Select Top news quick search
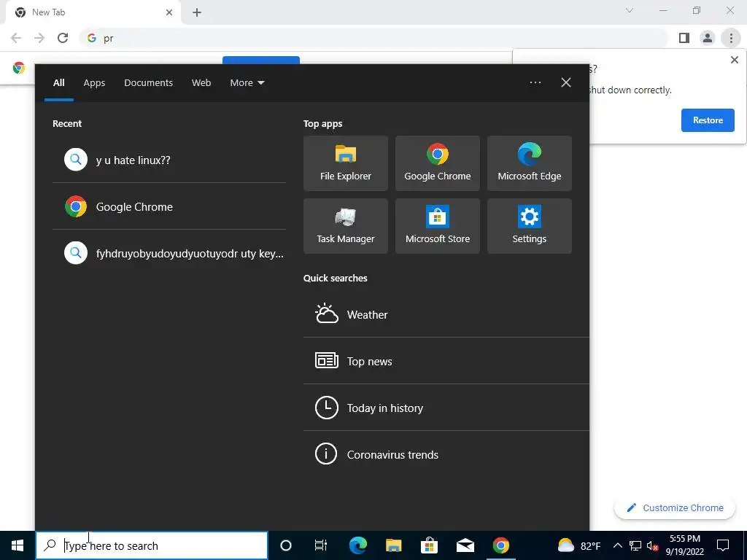The image size is (747, 560). pos(446,361)
